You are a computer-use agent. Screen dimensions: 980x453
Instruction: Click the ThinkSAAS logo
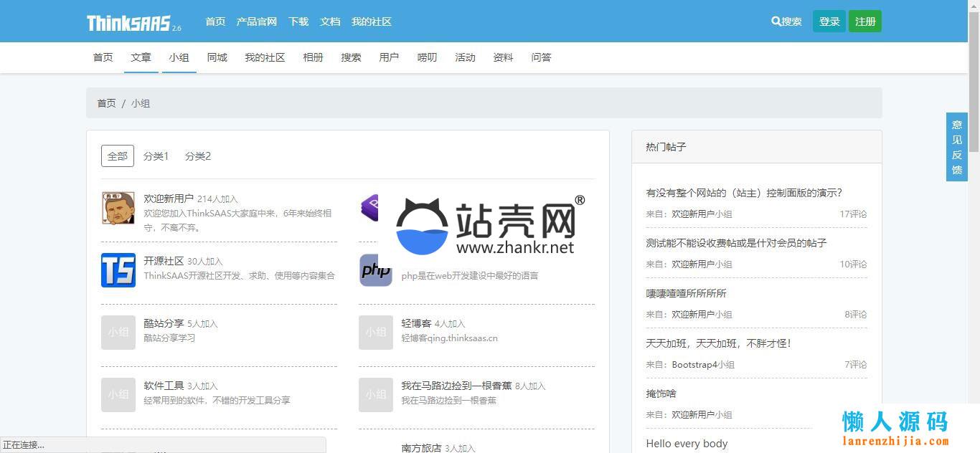pyautogui.click(x=129, y=23)
